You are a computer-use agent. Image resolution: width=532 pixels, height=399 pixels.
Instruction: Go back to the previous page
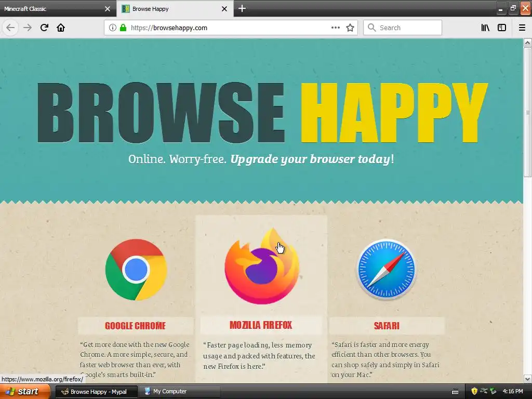click(x=10, y=28)
